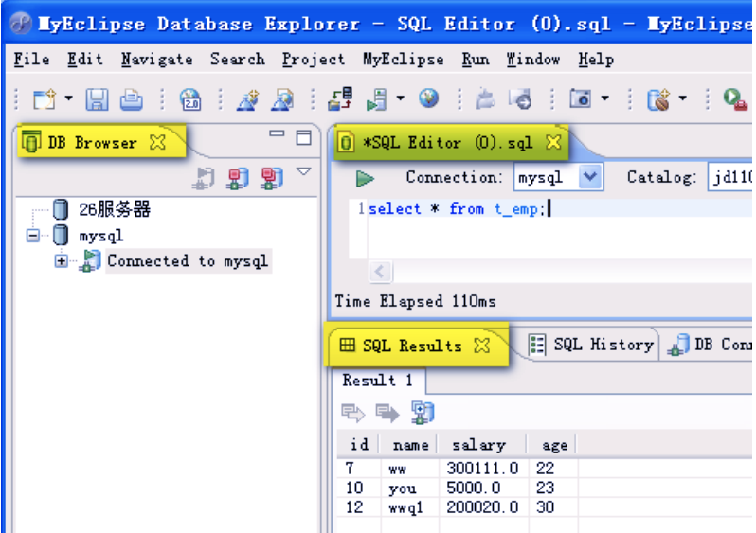Minimize the DB Browser panel

tap(277, 133)
